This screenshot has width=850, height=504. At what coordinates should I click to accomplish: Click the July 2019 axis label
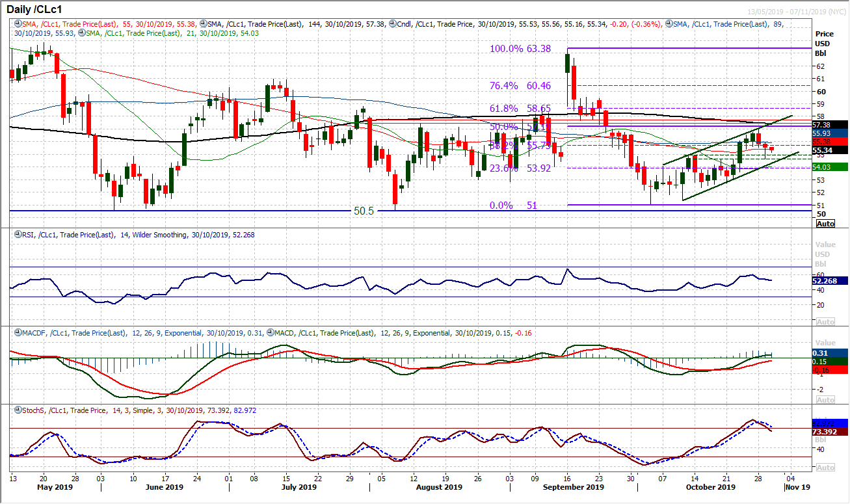[298, 486]
